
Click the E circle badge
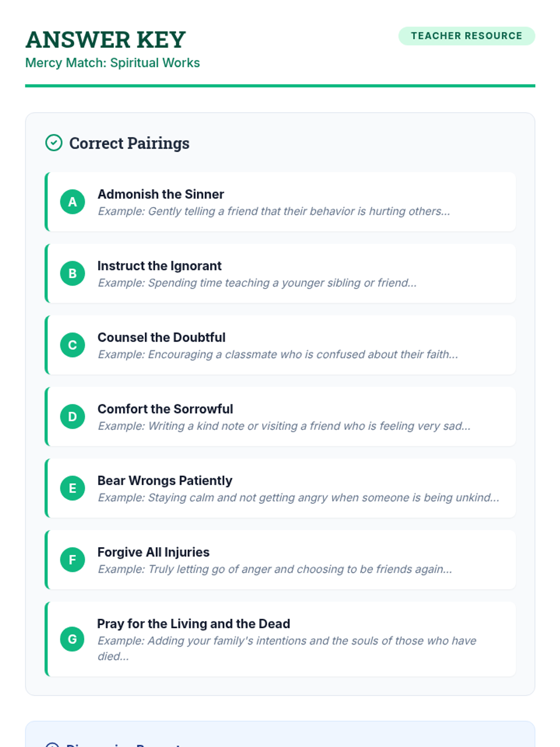(x=72, y=488)
